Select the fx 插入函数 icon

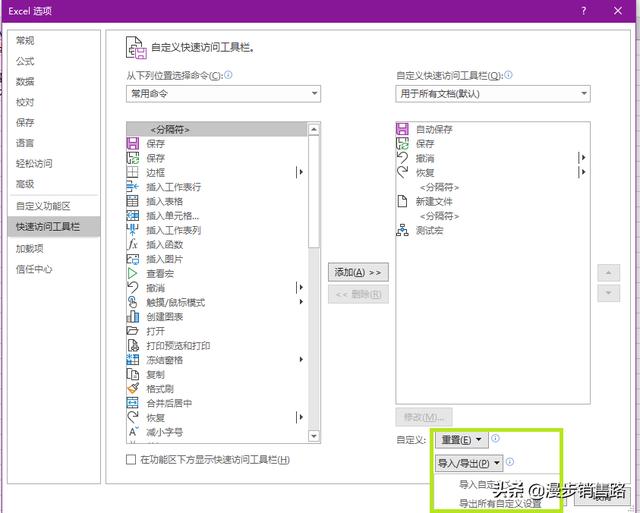click(x=133, y=244)
